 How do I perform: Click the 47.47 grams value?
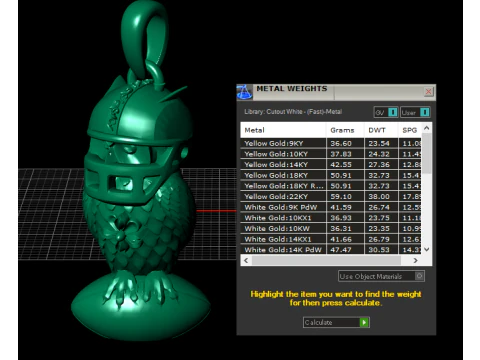[341, 250]
